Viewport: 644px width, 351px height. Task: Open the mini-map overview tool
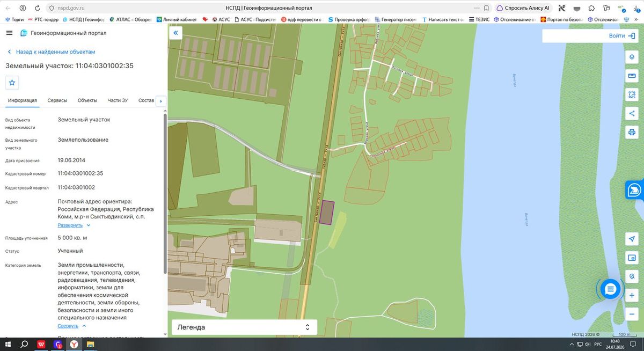coord(632,258)
